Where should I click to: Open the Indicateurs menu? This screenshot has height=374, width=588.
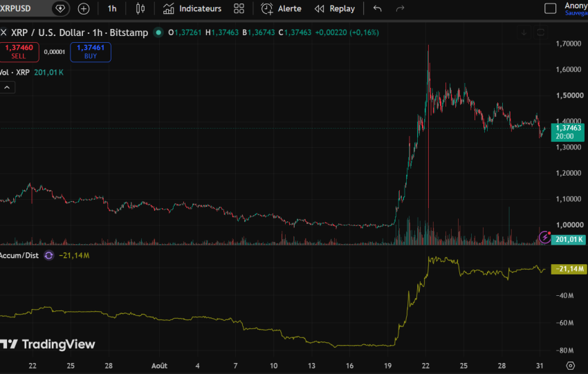[x=192, y=8]
